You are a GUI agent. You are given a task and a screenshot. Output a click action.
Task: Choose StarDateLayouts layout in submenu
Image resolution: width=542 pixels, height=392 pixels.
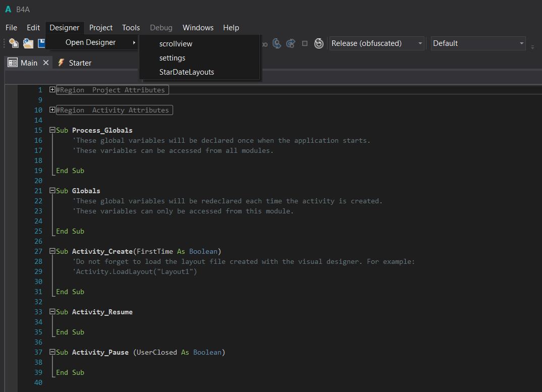186,72
